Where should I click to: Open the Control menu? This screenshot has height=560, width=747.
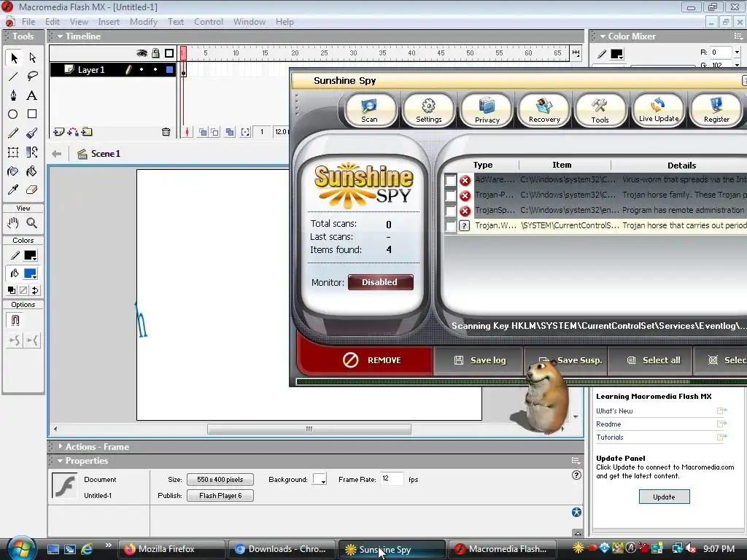point(208,22)
